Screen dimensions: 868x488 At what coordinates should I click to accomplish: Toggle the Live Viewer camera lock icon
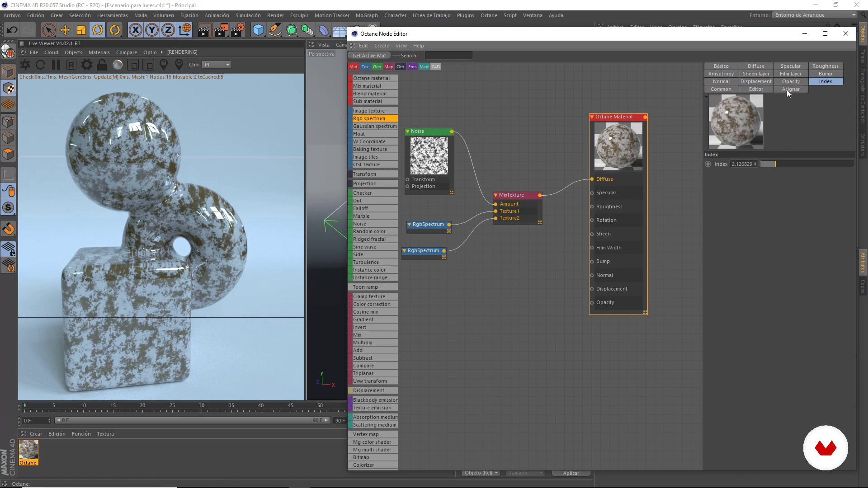coord(102,65)
